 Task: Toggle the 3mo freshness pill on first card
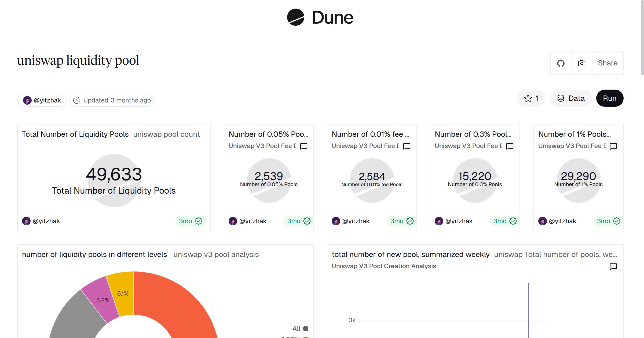click(x=190, y=221)
